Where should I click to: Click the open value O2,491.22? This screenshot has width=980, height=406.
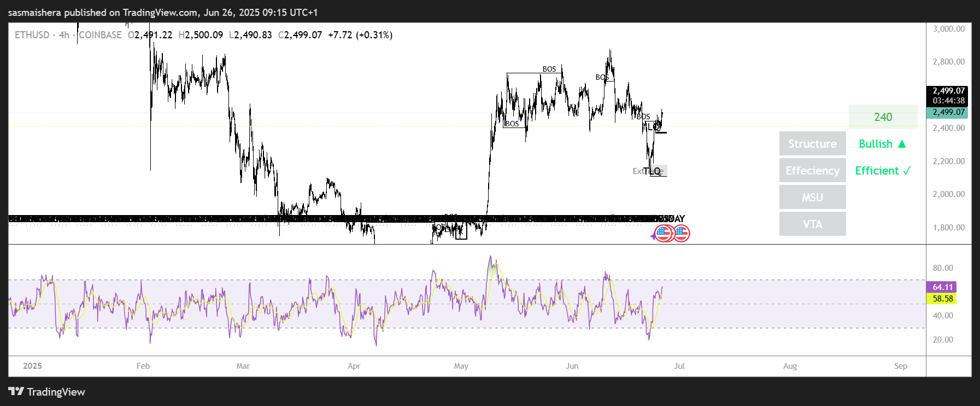(x=150, y=35)
